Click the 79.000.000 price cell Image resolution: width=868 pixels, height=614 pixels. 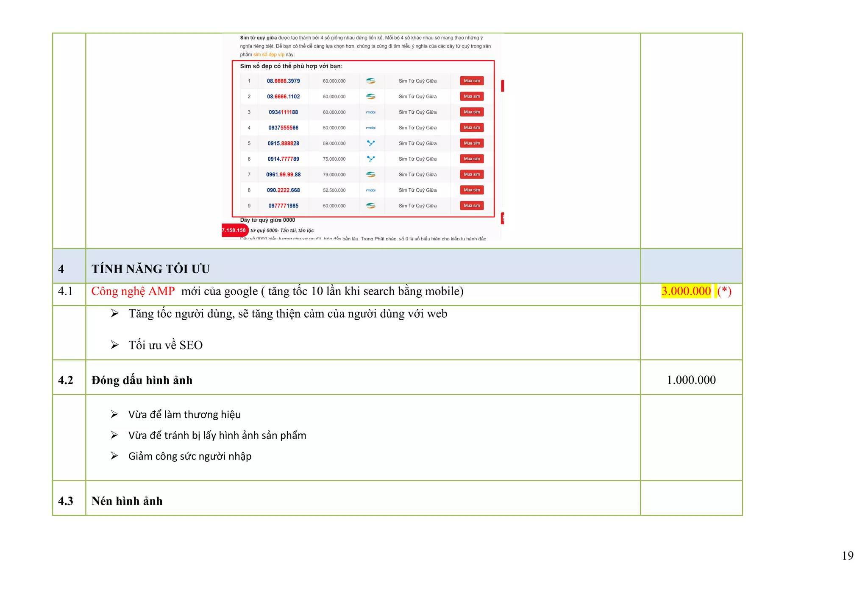334,175
